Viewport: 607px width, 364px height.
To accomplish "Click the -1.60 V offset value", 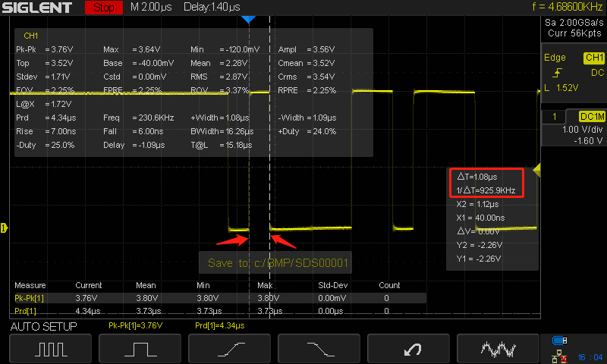I will tap(588, 141).
